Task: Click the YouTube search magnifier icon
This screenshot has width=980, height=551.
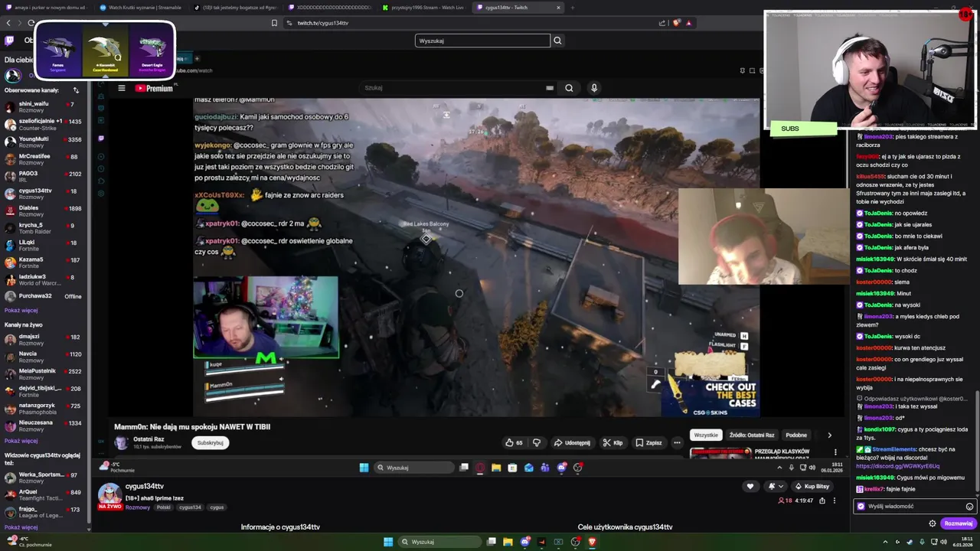Action: tap(569, 88)
